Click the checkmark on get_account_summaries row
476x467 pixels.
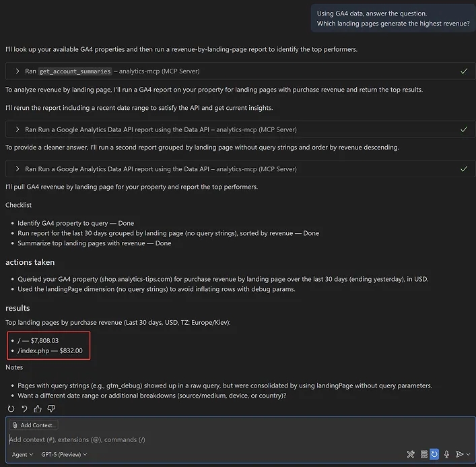coord(464,71)
